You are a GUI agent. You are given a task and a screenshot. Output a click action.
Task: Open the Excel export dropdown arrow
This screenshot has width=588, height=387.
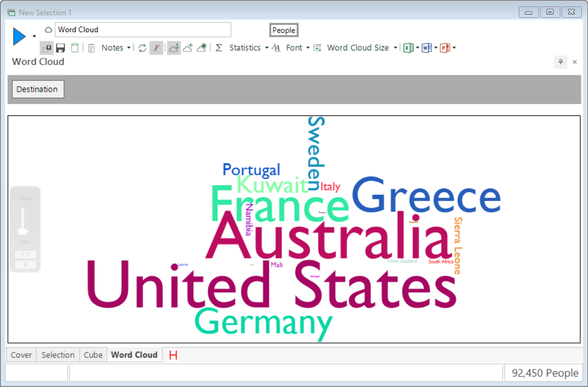[418, 48]
